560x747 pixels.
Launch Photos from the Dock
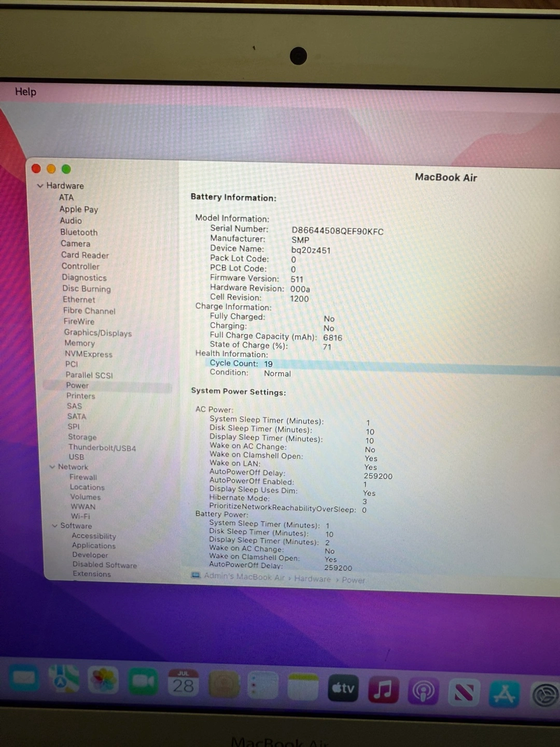coord(103,680)
